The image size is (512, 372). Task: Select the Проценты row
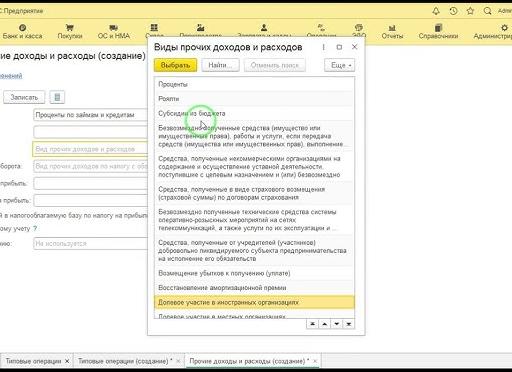tap(254, 84)
